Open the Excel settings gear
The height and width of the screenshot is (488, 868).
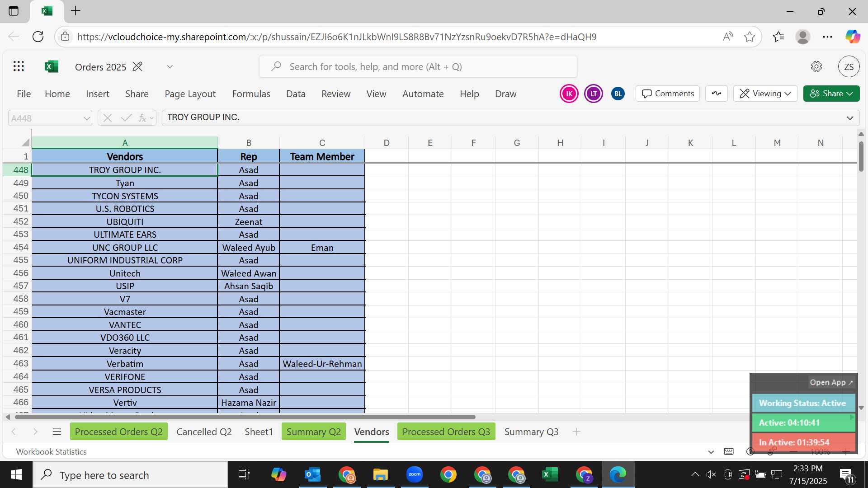tap(816, 66)
